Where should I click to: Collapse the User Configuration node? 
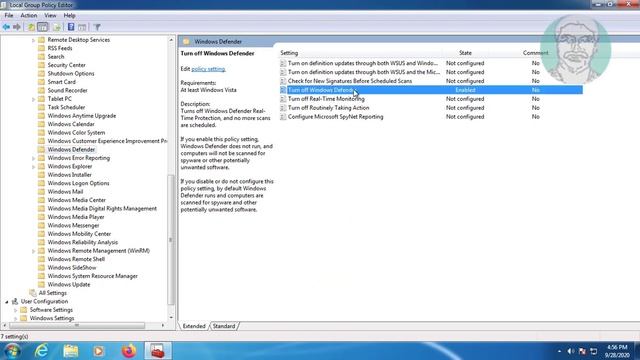click(x=7, y=302)
